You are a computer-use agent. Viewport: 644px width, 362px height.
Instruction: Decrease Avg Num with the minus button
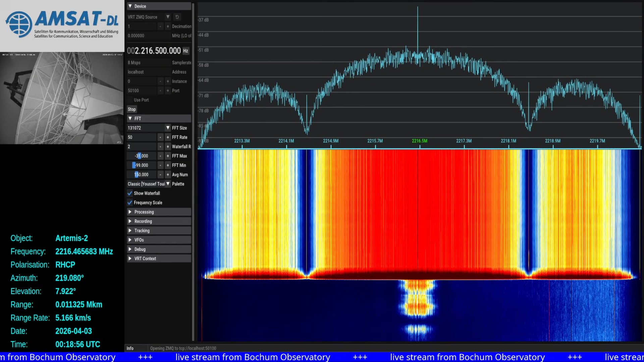(x=160, y=175)
